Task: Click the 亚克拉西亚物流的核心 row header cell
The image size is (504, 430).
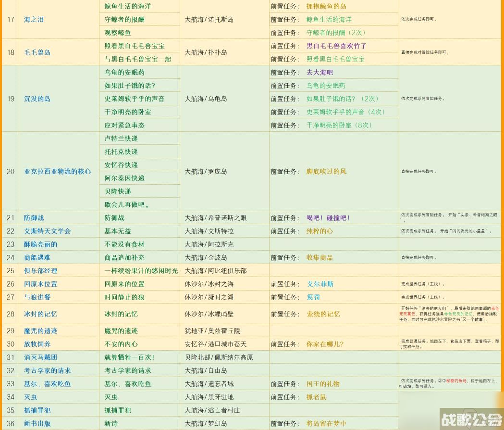Action: 57,171
